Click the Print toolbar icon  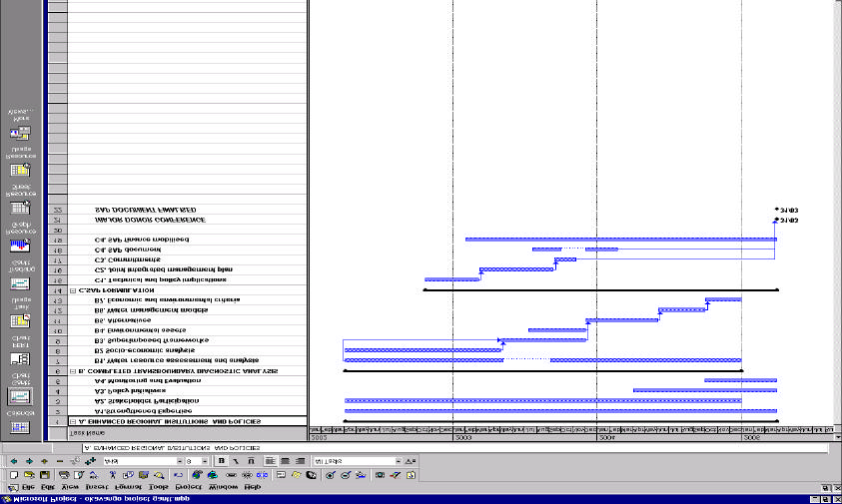point(64,475)
